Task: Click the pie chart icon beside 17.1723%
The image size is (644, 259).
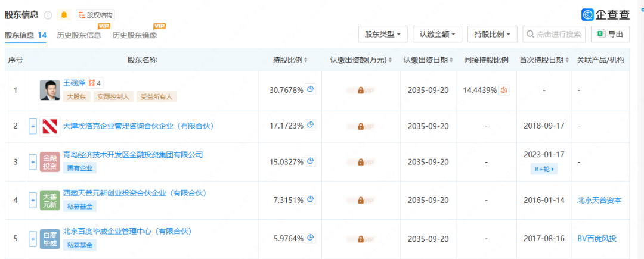Action: pyautogui.click(x=311, y=126)
